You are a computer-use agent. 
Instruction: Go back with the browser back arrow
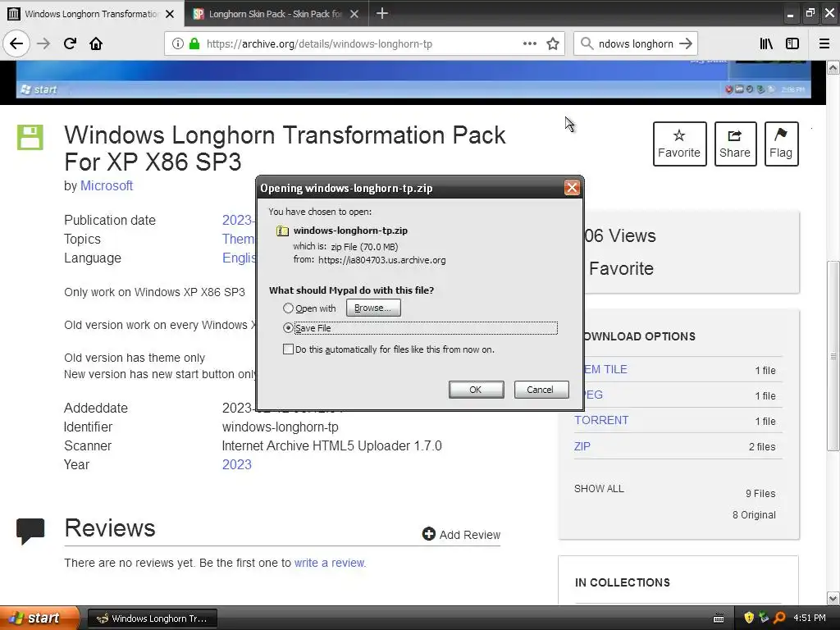16,43
